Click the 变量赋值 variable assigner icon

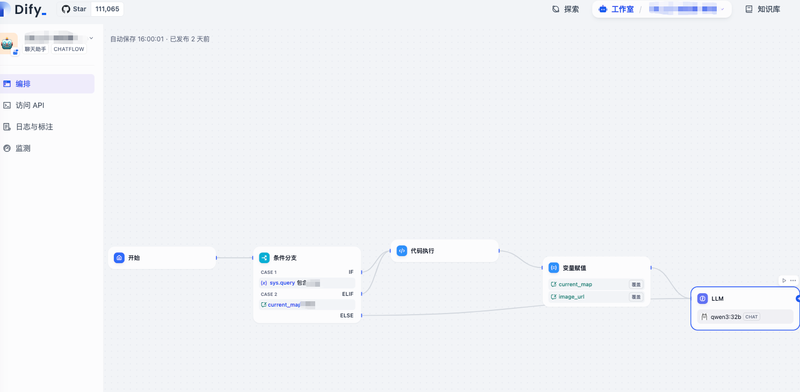[x=554, y=267]
